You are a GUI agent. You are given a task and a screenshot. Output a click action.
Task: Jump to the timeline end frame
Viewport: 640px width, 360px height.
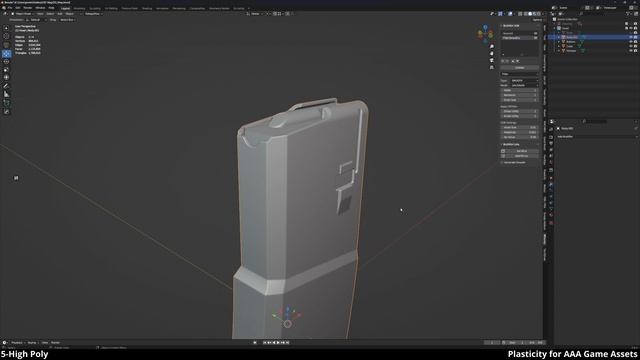tap(288, 343)
